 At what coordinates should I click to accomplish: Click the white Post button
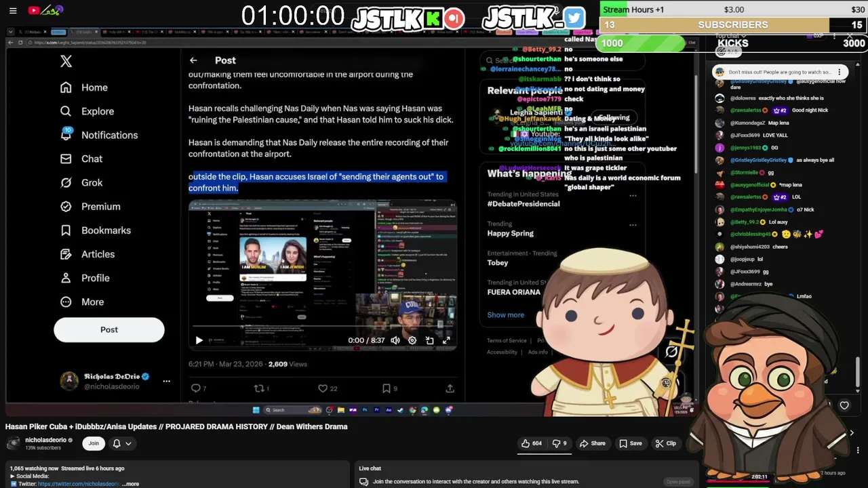click(109, 329)
